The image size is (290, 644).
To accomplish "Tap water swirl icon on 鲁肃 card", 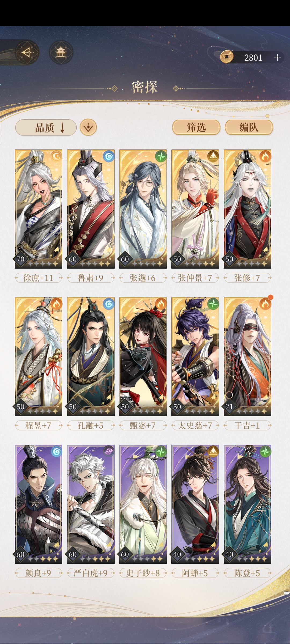I will tap(108, 156).
